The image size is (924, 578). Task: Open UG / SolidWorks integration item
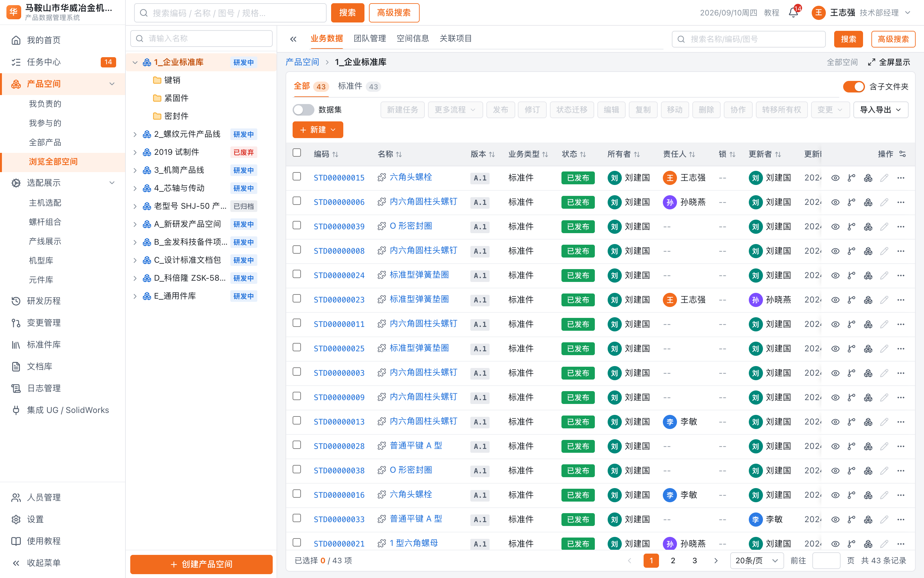(63, 410)
